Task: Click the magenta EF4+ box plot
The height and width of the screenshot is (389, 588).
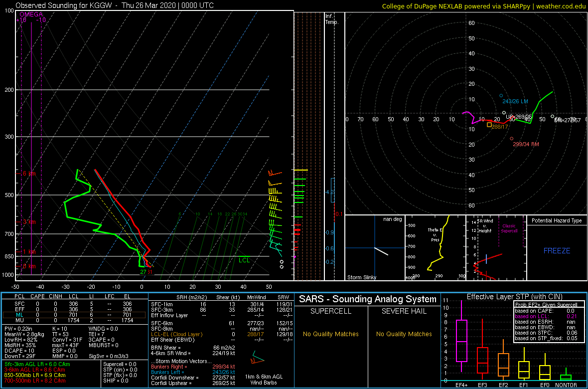Action: (461, 341)
